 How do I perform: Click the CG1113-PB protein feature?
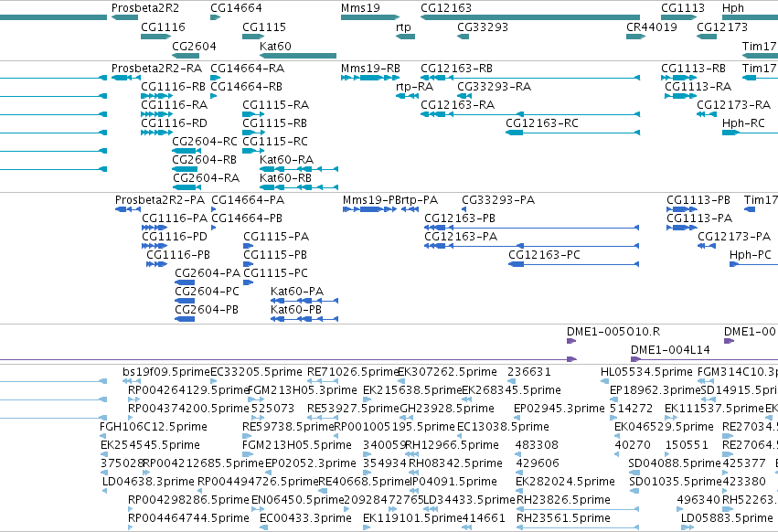[682, 209]
